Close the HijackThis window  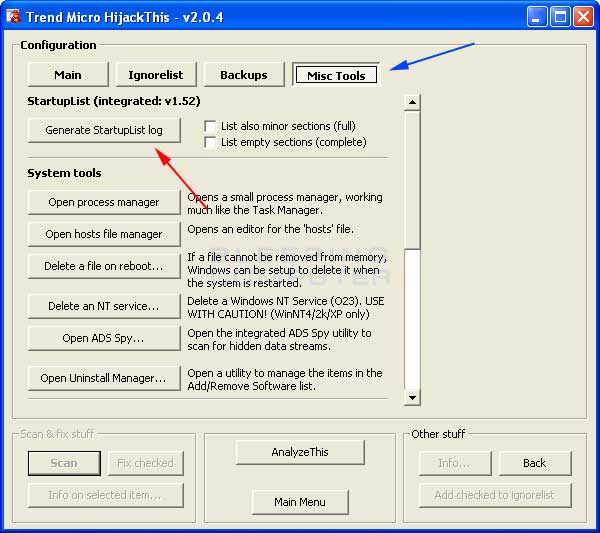(x=584, y=17)
